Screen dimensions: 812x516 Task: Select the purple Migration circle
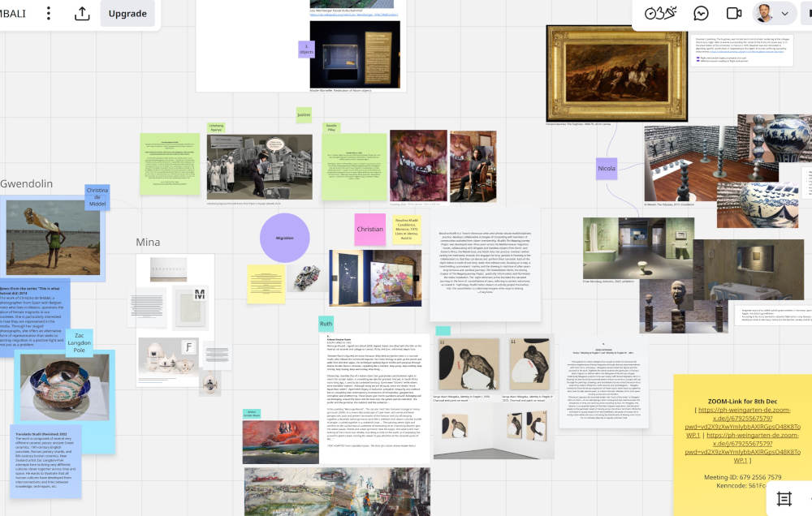pyautogui.click(x=284, y=238)
